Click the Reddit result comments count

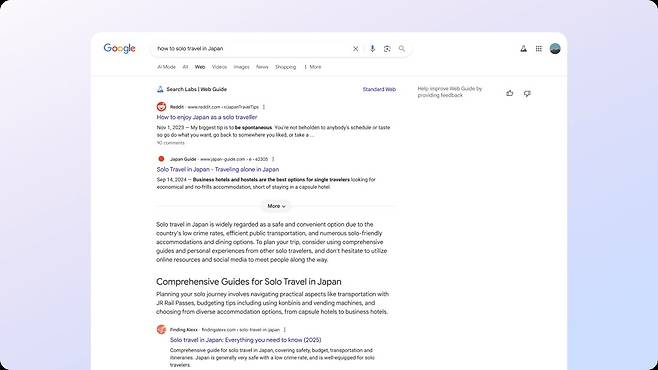170,143
